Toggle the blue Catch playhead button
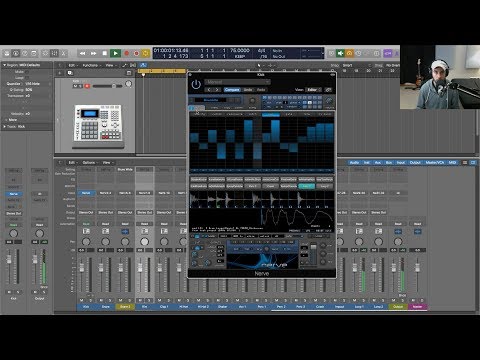The image size is (480, 360). (143, 65)
